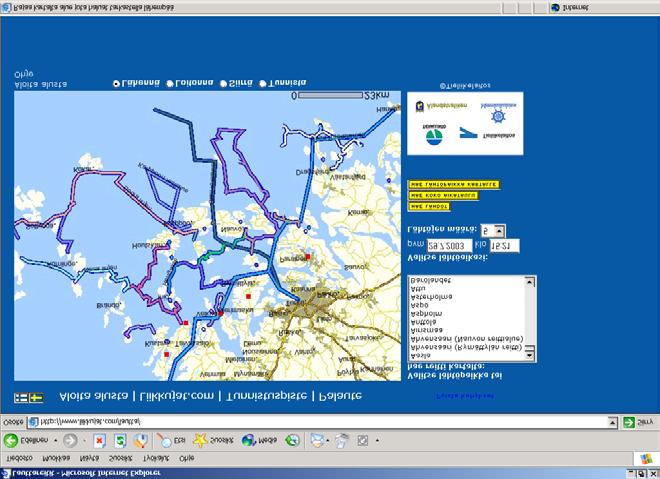This screenshot has height=479, width=660.
Task: Open the Forward button dropdown arrow
Action: (x=85, y=441)
